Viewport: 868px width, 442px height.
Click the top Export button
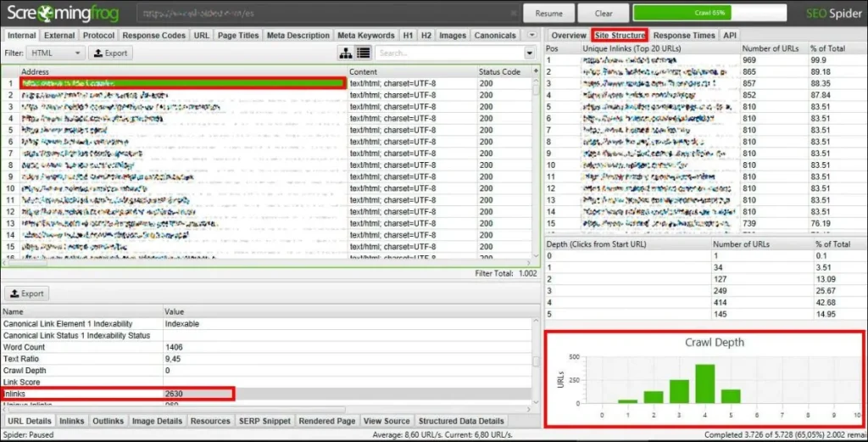tap(109, 53)
